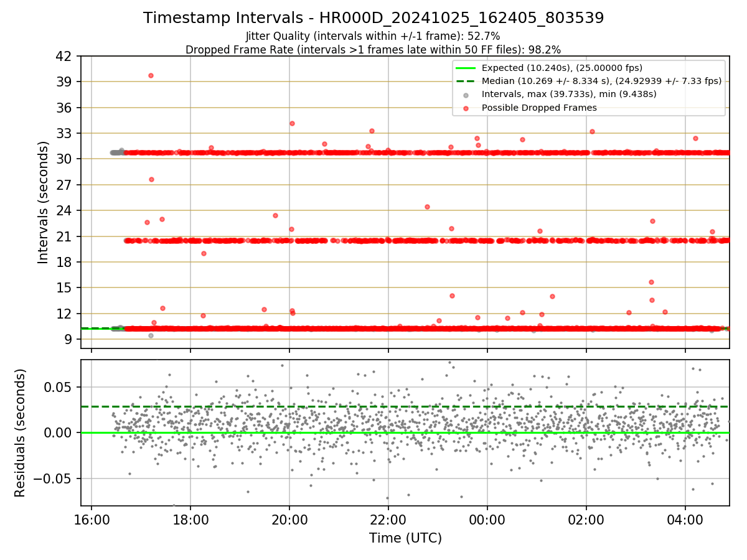This screenshot has height=560, width=747.
Task: Click the "36" y-axis tick label
Action: [x=65, y=108]
